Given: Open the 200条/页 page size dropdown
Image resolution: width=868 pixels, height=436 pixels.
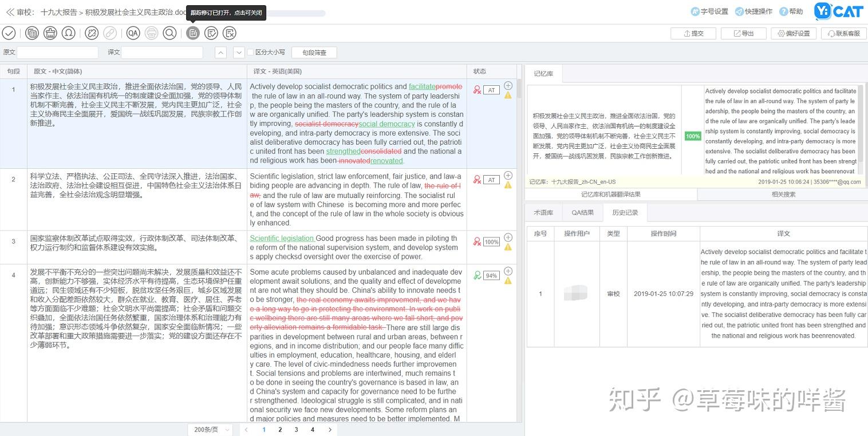Looking at the screenshot, I should point(210,429).
